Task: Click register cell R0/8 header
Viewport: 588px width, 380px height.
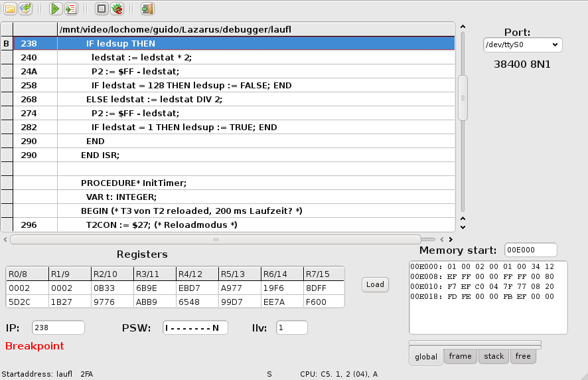Action: point(27,274)
